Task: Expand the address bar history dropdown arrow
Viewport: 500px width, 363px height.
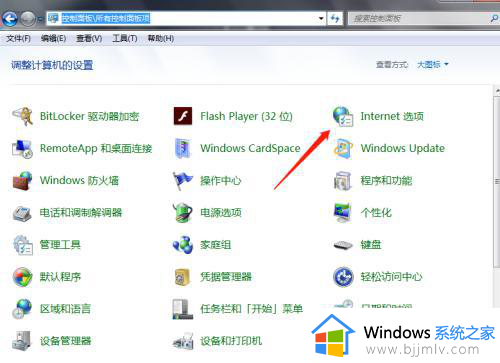Action: pyautogui.click(x=321, y=18)
